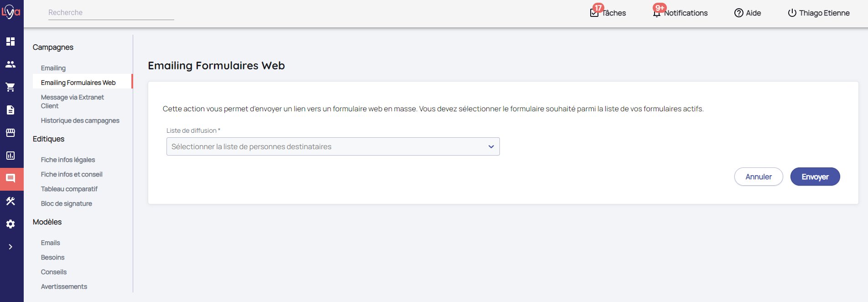The width and height of the screenshot is (868, 302).
Task: Select Historique des campagnes menu item
Action: (x=80, y=120)
